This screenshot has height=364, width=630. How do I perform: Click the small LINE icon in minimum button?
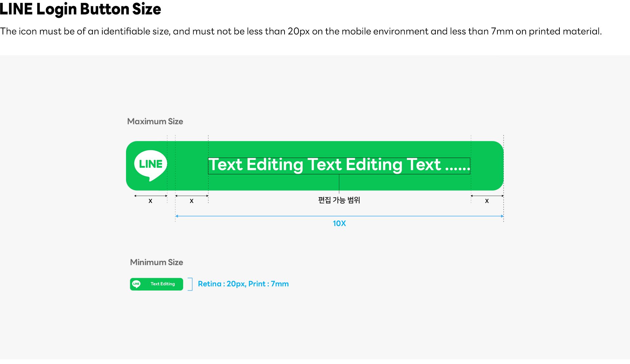coord(136,284)
